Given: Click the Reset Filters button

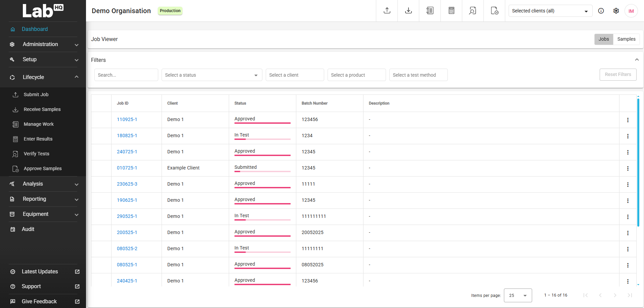Looking at the screenshot, I should click(618, 74).
